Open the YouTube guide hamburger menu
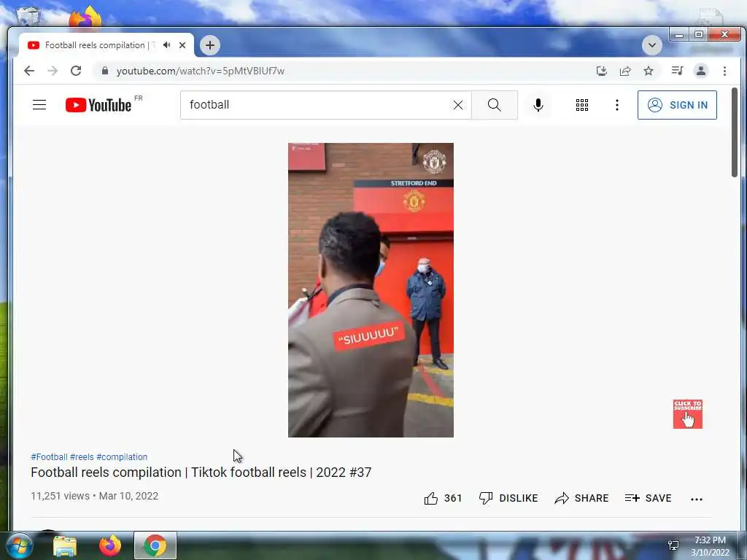 39,105
